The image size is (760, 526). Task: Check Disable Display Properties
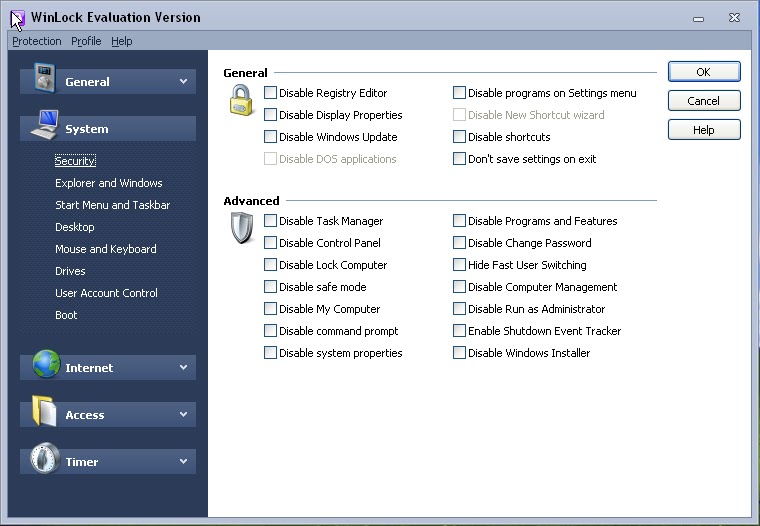[x=270, y=115]
